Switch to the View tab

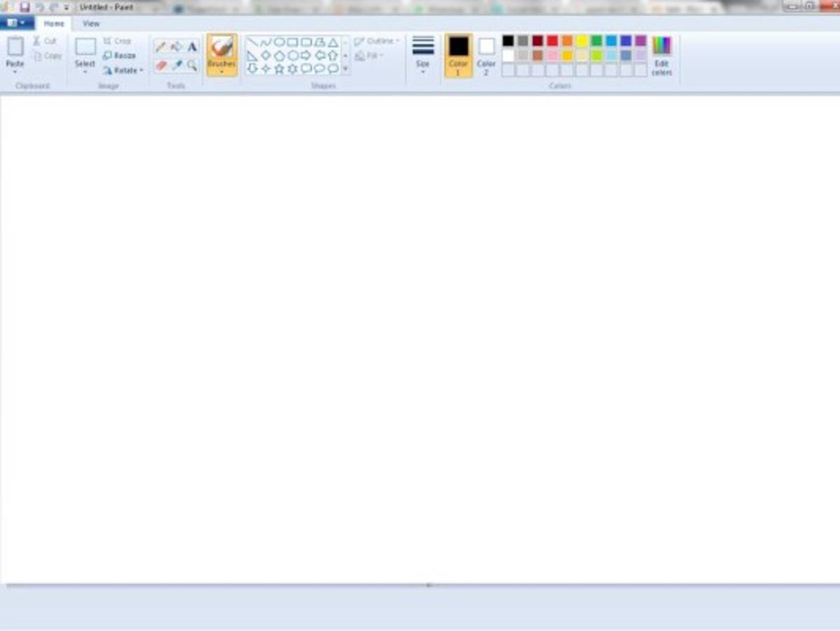(91, 23)
